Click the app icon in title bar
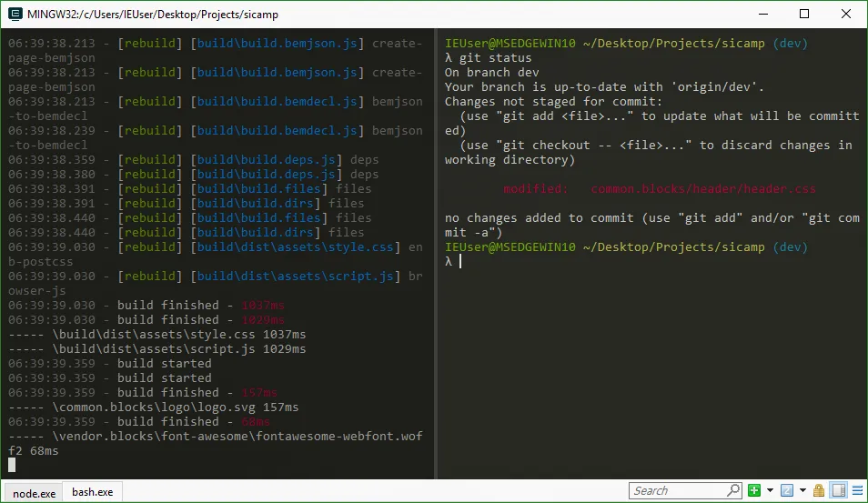868x503 pixels. [15, 14]
